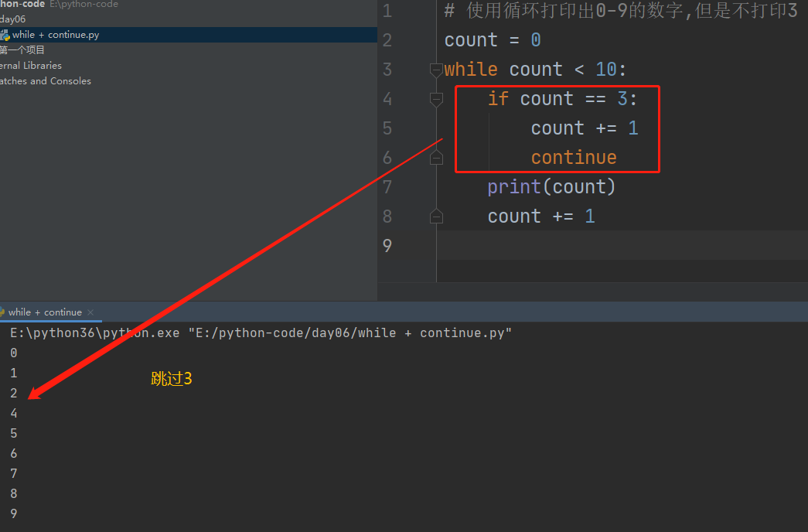This screenshot has height=532, width=808.
Task: Click the continue keyword in the editor
Action: (573, 158)
